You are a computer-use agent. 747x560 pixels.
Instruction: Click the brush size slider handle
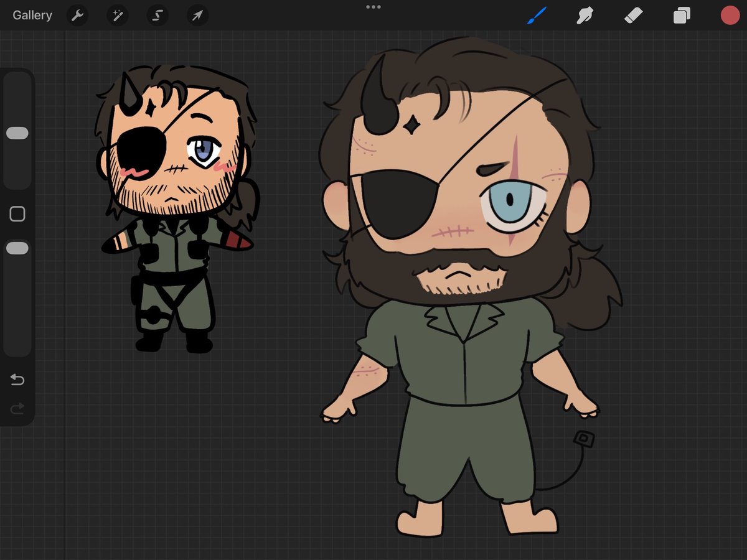click(17, 133)
